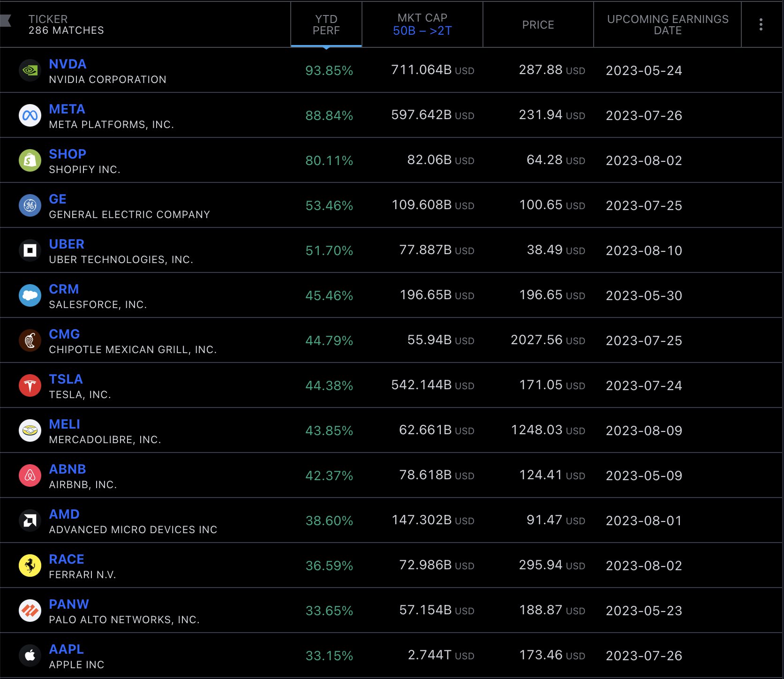Click the 1248.03 USD price cell
This screenshot has height=679, width=784.
click(x=548, y=430)
